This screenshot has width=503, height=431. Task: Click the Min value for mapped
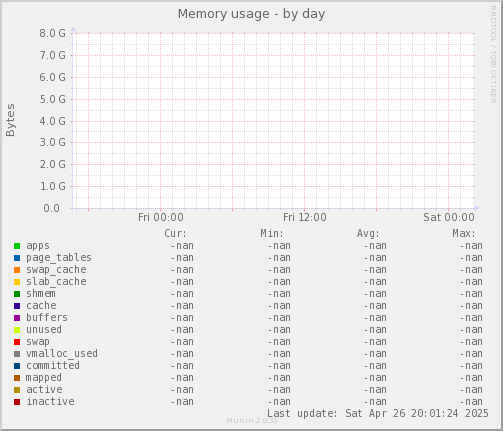(x=279, y=378)
